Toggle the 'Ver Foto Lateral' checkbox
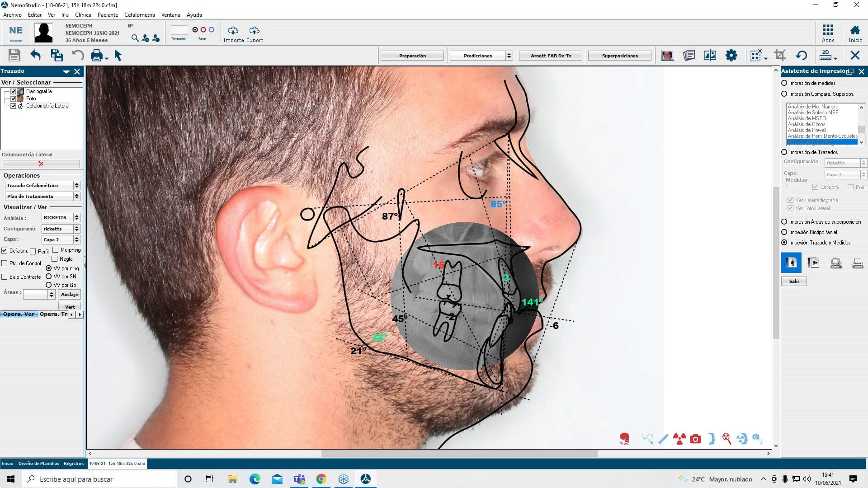This screenshot has height=488, width=868. [x=791, y=208]
